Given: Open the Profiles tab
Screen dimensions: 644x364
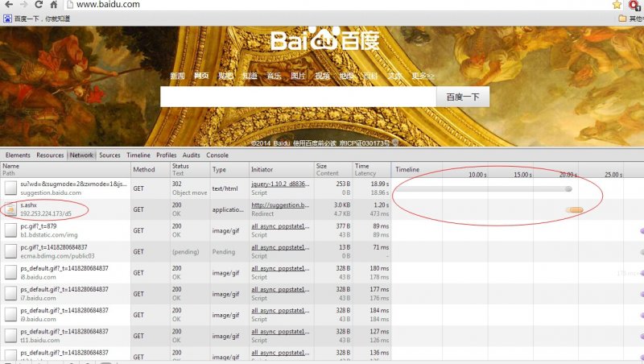Looking at the screenshot, I should 167,155.
